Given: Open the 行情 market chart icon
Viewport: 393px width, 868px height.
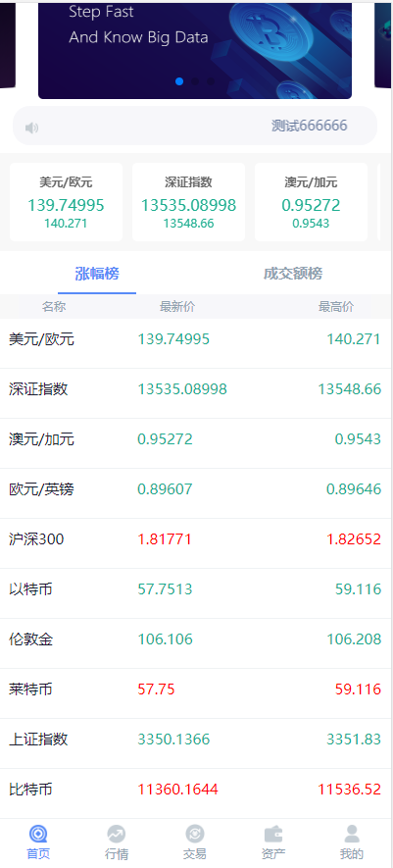Looking at the screenshot, I should [117, 834].
